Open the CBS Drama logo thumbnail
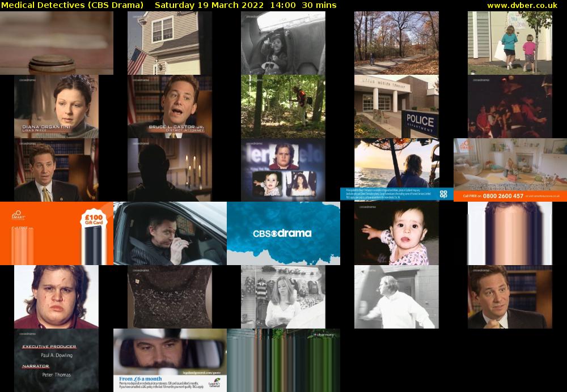Viewport: 567px width, 392px height. pyautogui.click(x=283, y=233)
